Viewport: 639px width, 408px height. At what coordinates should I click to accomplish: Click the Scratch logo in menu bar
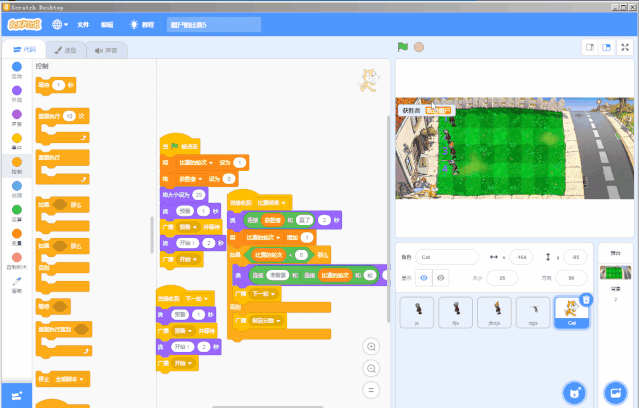point(25,24)
